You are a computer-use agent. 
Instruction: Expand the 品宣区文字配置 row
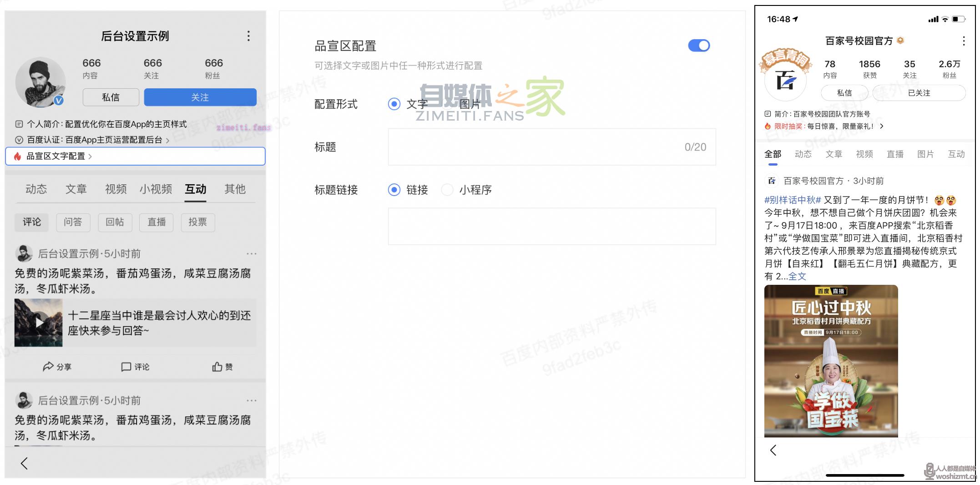[90, 157]
